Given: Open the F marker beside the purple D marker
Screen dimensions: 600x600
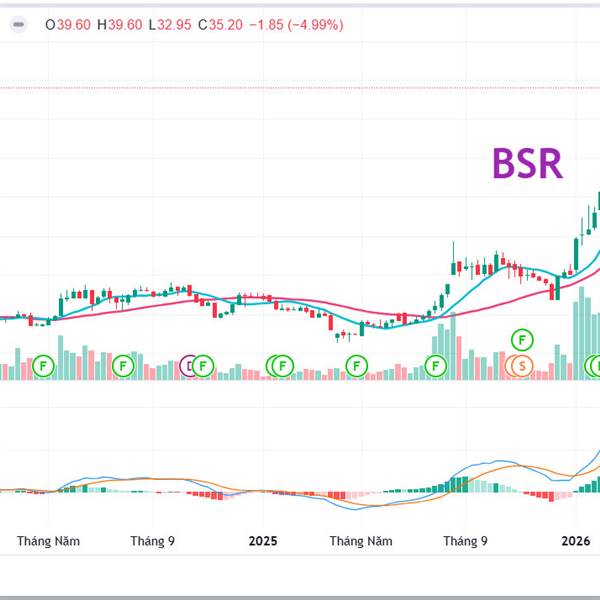Looking at the screenshot, I should 203,366.
